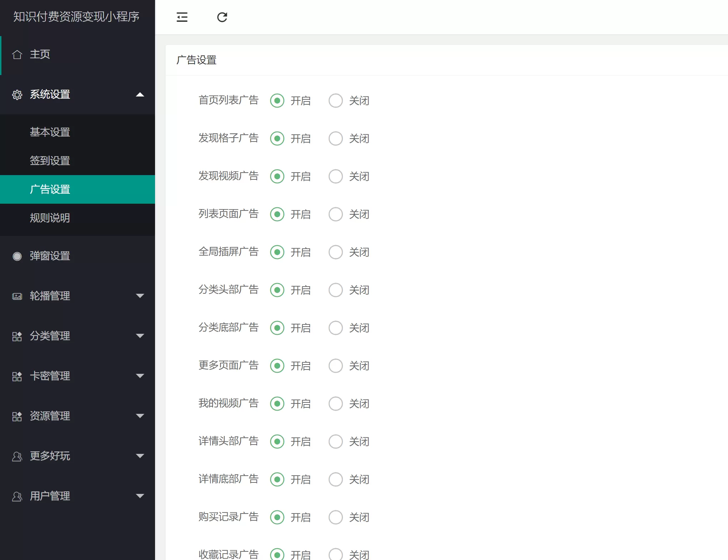Collapse the 系统设置 menu arrow

tap(140, 95)
